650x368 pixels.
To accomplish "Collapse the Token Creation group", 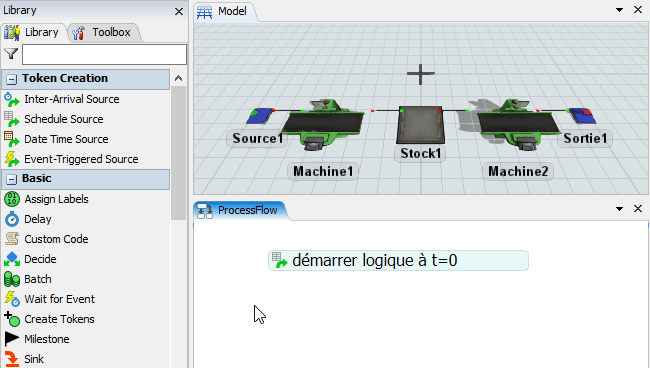I will [x=12, y=79].
